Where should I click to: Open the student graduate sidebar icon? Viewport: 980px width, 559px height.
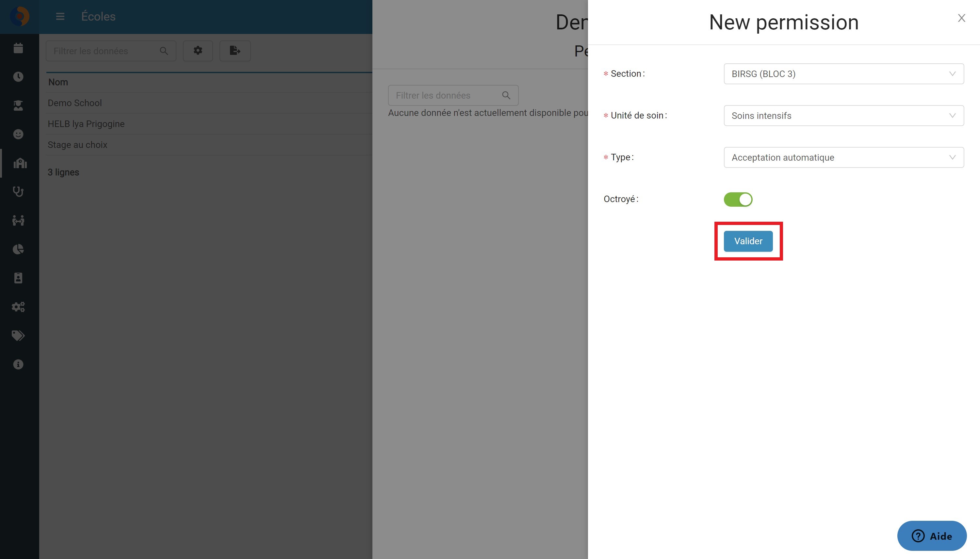[18, 105]
